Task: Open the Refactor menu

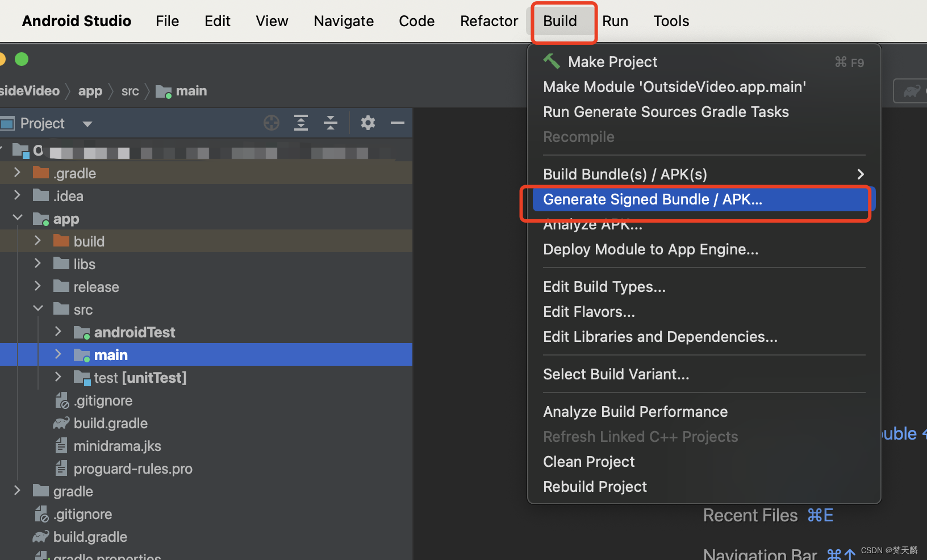Action: [489, 21]
